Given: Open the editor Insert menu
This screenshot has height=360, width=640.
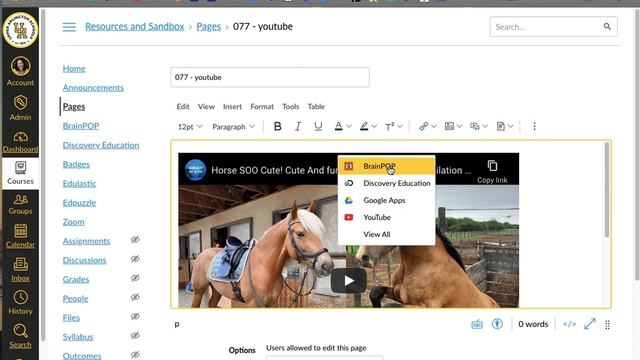Looking at the screenshot, I should tap(232, 107).
